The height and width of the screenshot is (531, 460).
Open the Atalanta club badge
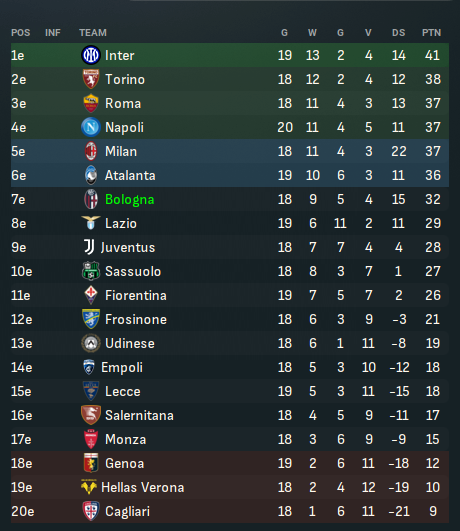91,175
